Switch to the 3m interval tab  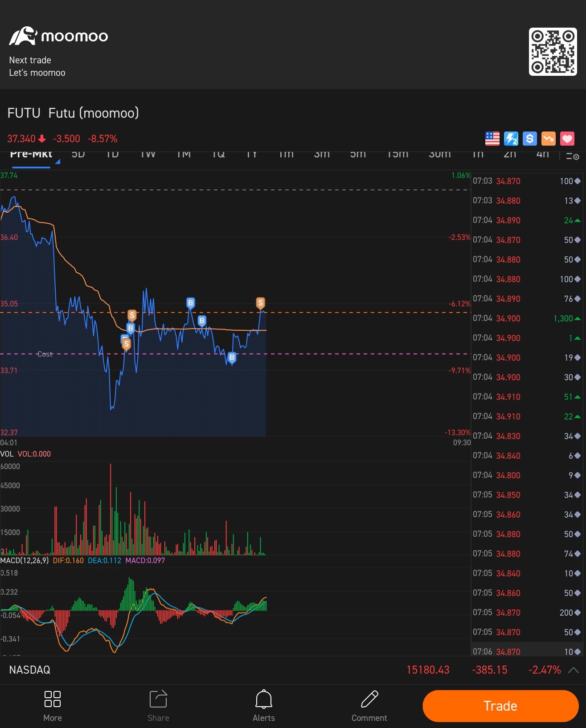322,154
